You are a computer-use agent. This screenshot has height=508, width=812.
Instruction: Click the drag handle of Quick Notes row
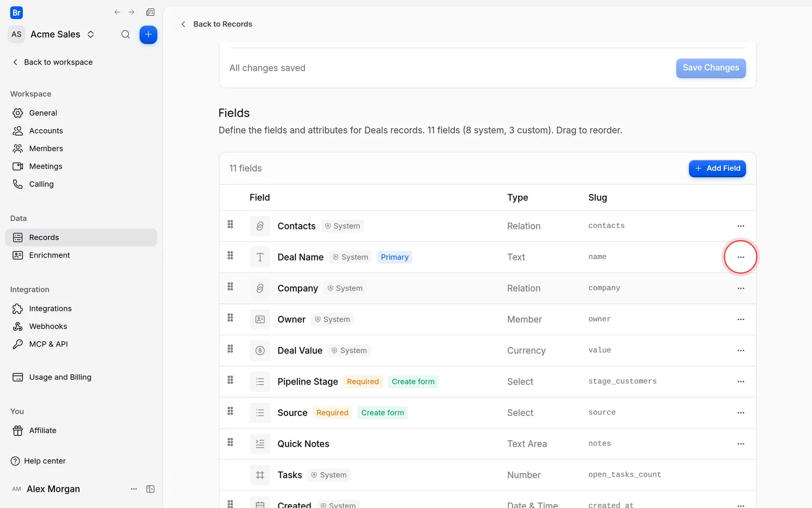click(x=230, y=442)
